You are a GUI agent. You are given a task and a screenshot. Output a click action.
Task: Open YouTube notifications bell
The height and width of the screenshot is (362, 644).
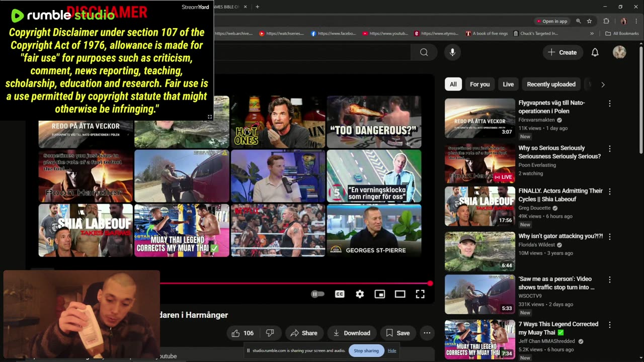(x=595, y=52)
